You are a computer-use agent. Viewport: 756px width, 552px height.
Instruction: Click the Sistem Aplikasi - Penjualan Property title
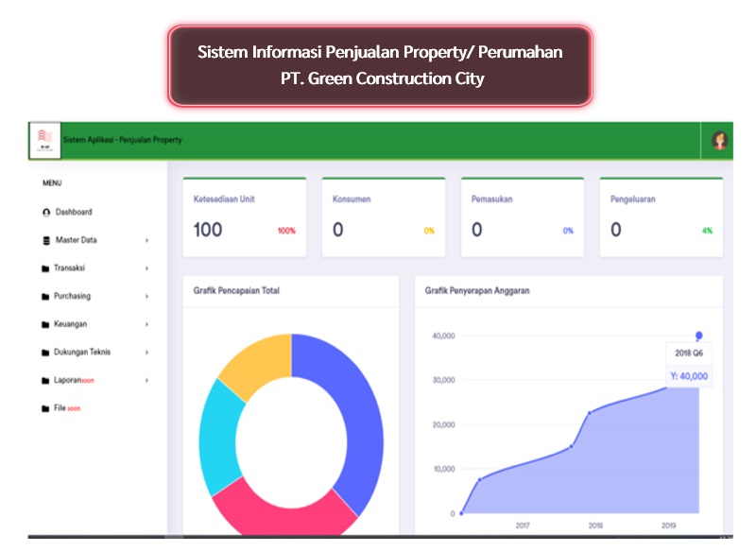(x=123, y=140)
